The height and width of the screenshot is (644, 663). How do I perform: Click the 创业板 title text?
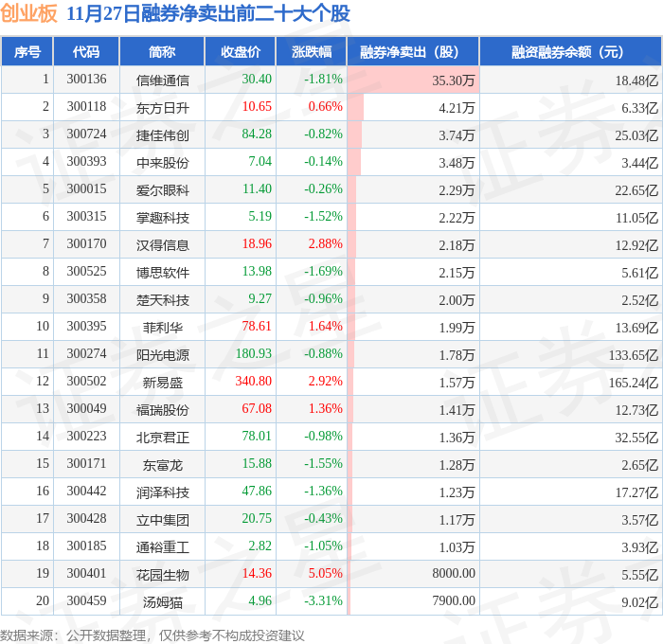coord(28,13)
